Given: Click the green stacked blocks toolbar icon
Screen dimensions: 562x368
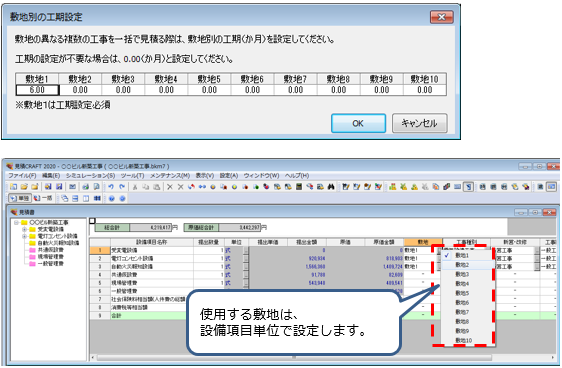Looking at the screenshot, I should tap(392, 187).
